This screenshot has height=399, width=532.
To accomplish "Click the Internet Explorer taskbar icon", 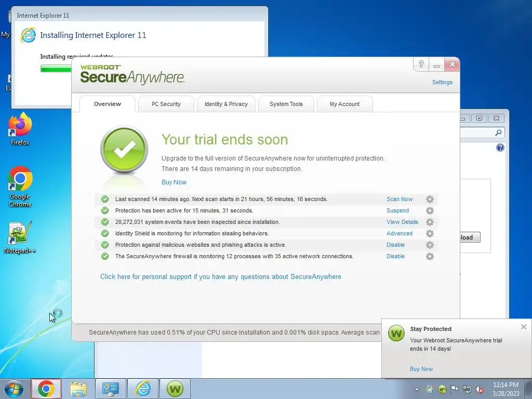I will 143,389.
